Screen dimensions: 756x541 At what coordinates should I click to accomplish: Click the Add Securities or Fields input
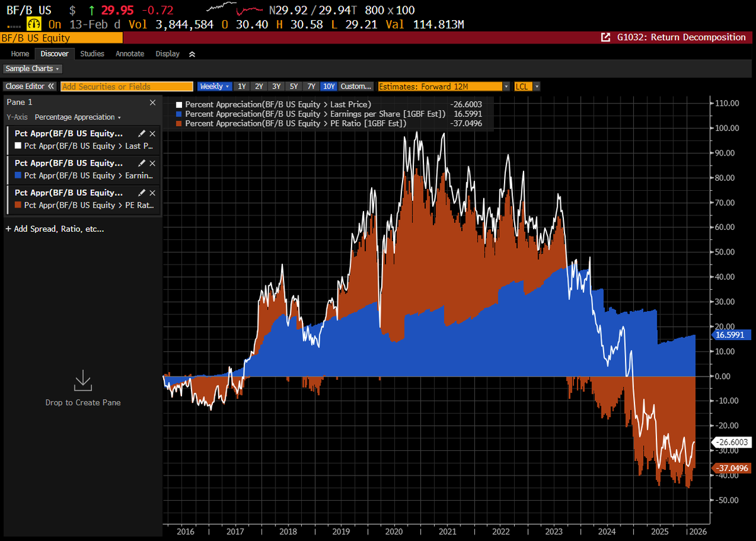click(x=127, y=86)
